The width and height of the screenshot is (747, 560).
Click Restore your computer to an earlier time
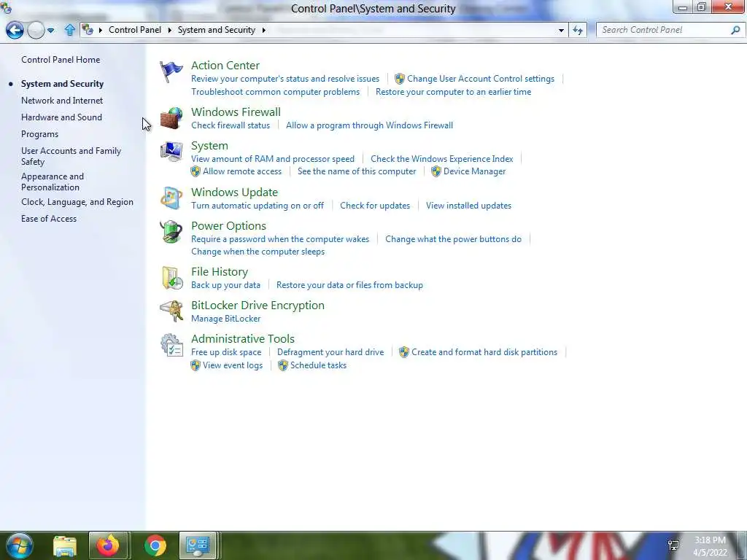click(x=453, y=92)
